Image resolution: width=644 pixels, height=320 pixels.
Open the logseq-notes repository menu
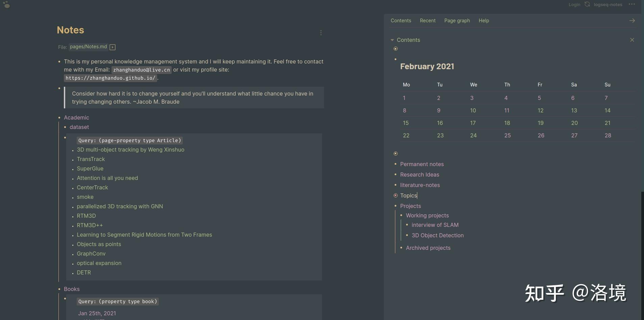click(608, 5)
